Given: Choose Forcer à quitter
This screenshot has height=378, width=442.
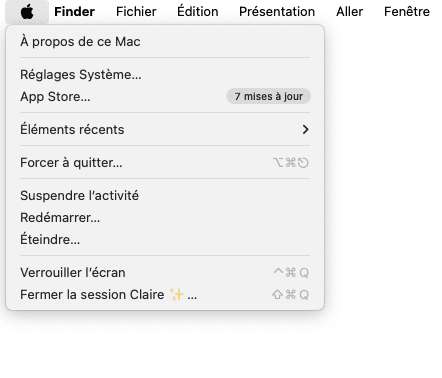Looking at the screenshot, I should [165, 163].
